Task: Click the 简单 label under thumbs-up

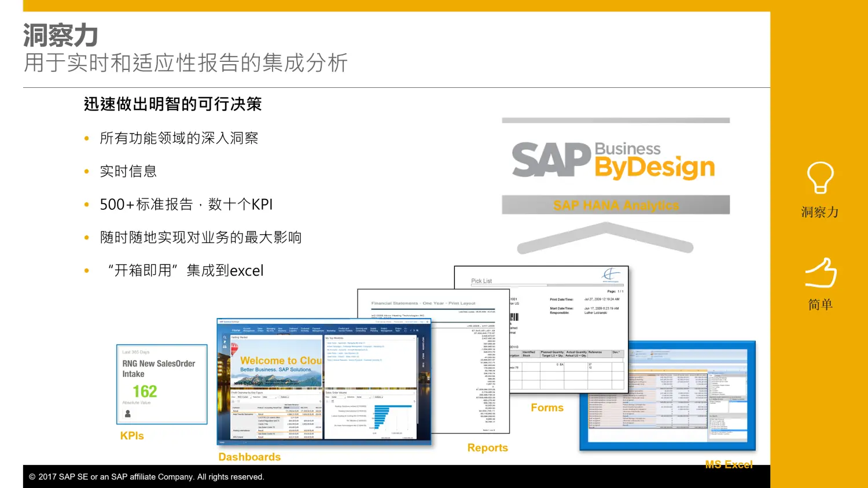Action: (821, 304)
